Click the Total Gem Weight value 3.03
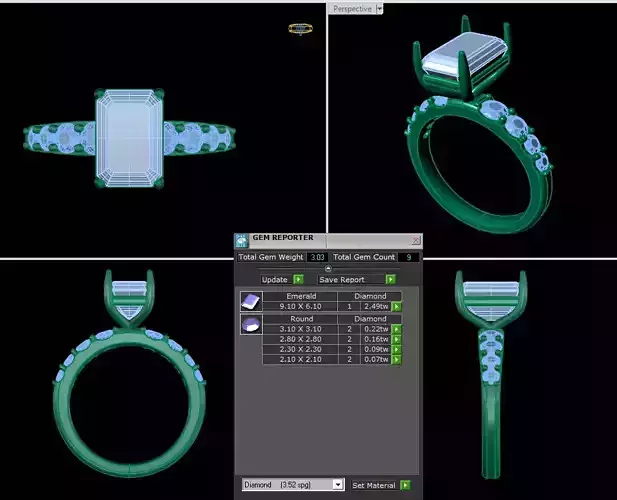The image size is (617, 500). coord(317,257)
